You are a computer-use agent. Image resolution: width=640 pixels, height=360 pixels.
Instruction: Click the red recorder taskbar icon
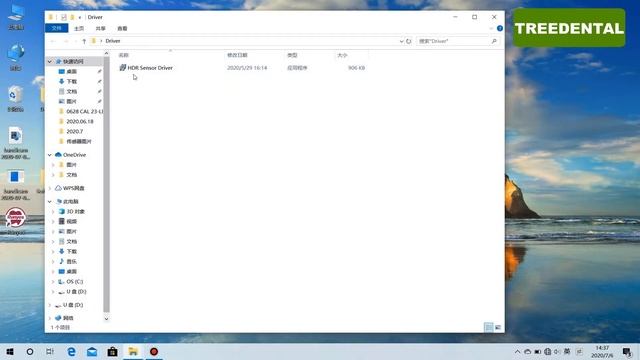(153, 351)
